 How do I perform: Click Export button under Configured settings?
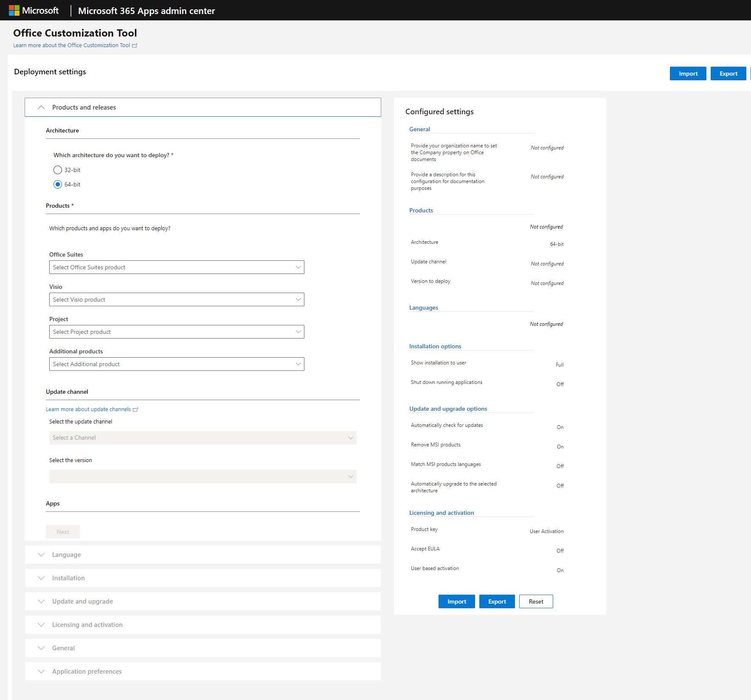pyautogui.click(x=497, y=601)
